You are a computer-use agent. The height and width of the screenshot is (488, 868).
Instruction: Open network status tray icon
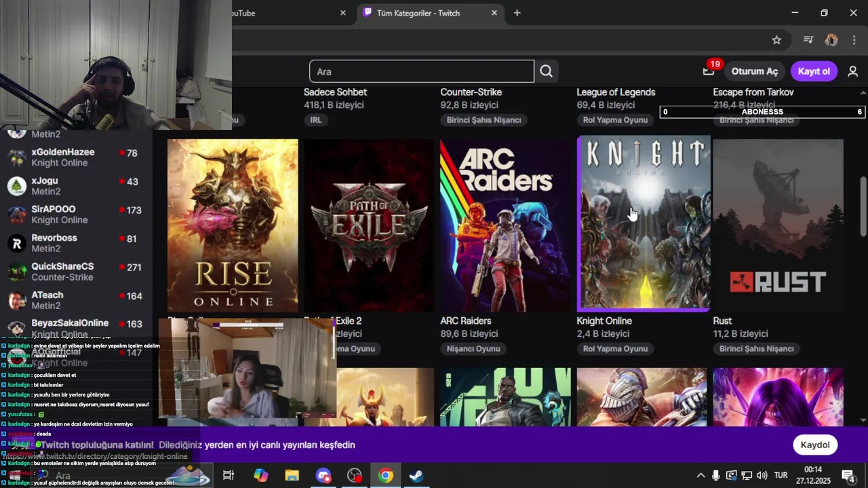[x=746, y=475]
